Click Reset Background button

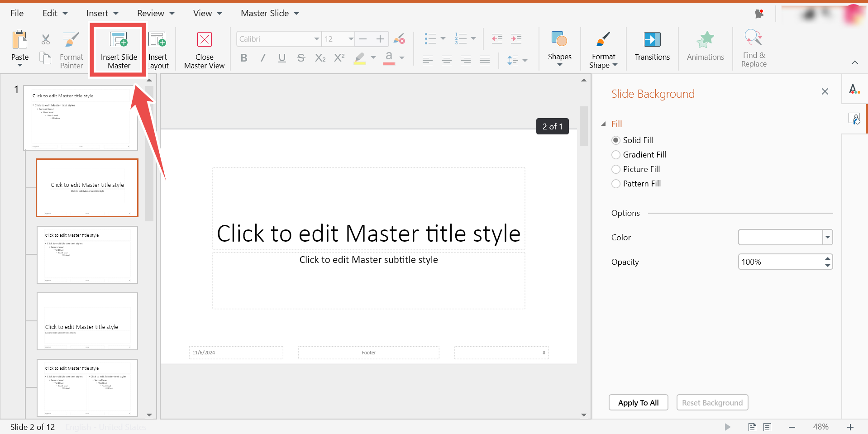coord(712,403)
